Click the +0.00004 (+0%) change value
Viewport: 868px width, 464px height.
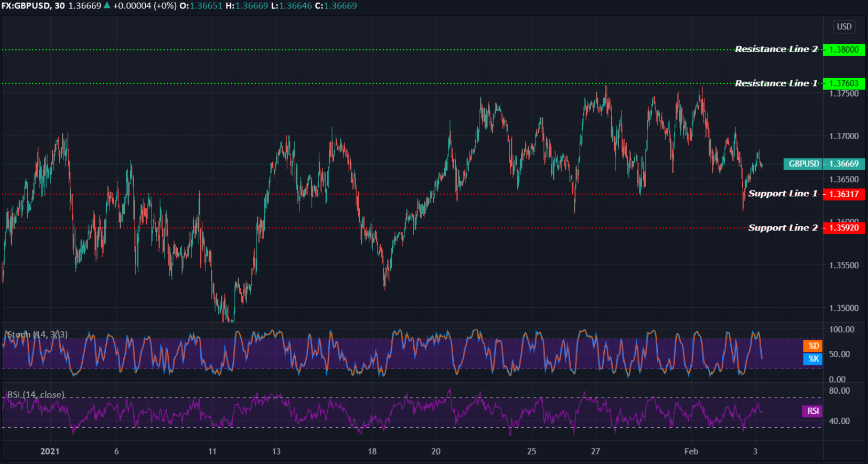144,6
